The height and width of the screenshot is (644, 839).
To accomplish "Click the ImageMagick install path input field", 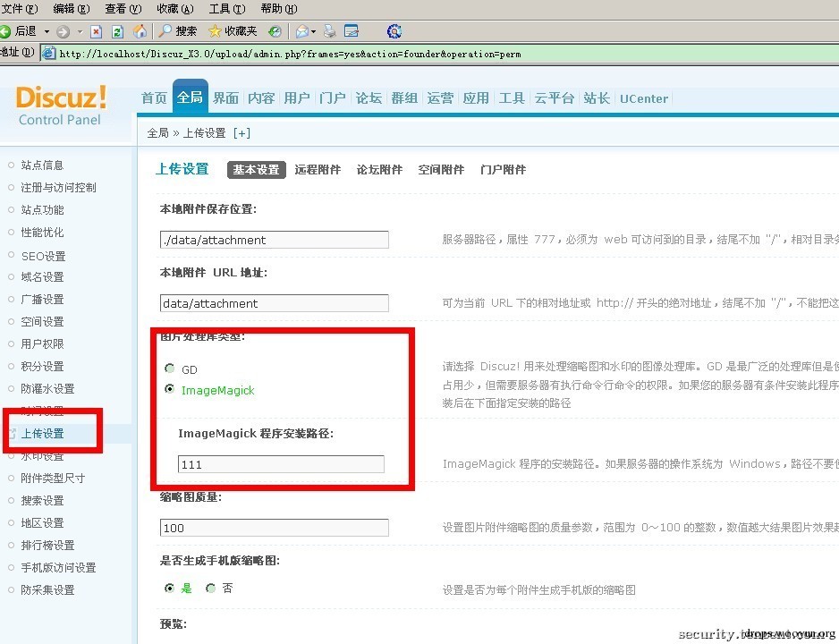I will [281, 463].
